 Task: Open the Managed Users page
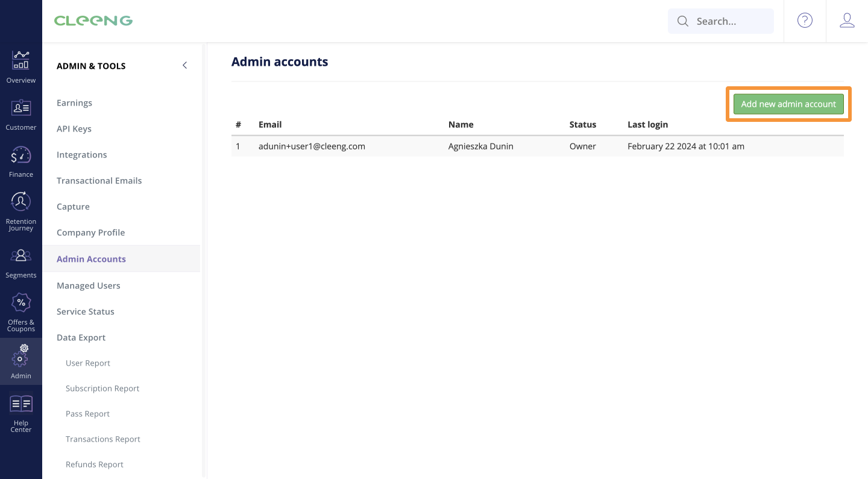[88, 285]
